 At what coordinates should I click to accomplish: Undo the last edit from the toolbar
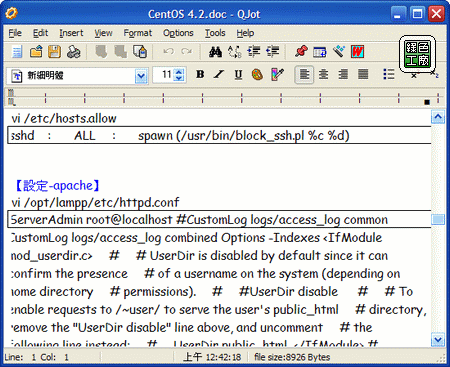click(169, 51)
